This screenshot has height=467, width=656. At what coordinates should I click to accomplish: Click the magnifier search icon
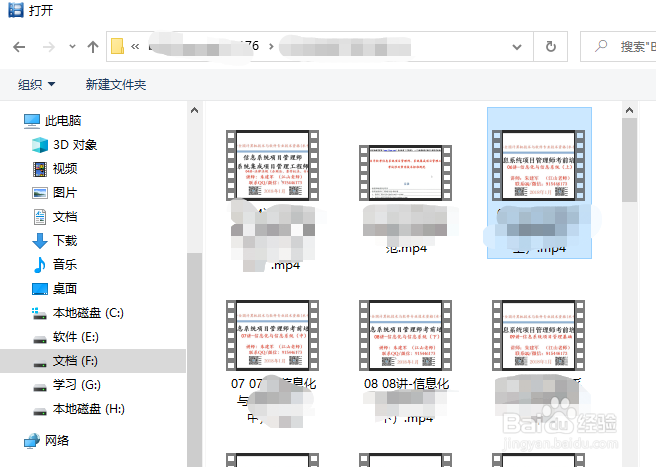[601, 46]
